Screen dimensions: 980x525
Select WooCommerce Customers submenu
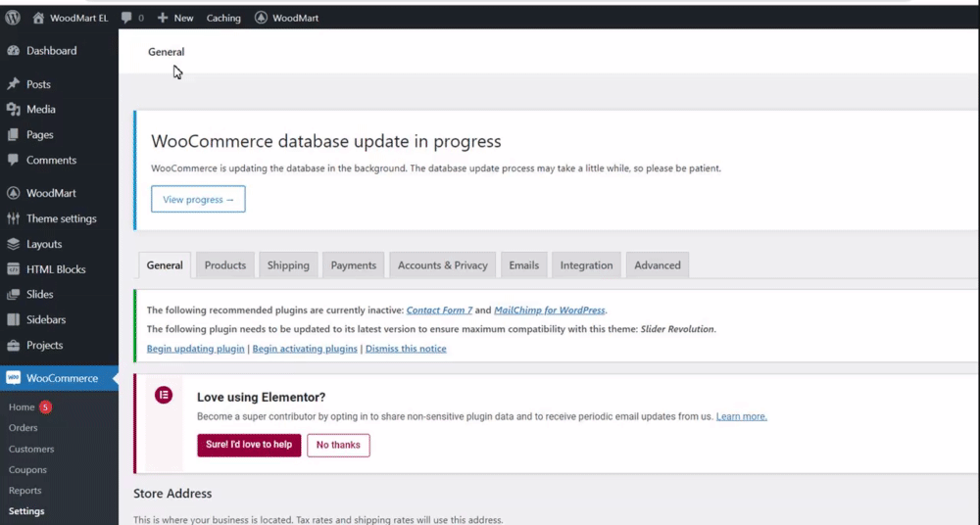pyautogui.click(x=31, y=449)
